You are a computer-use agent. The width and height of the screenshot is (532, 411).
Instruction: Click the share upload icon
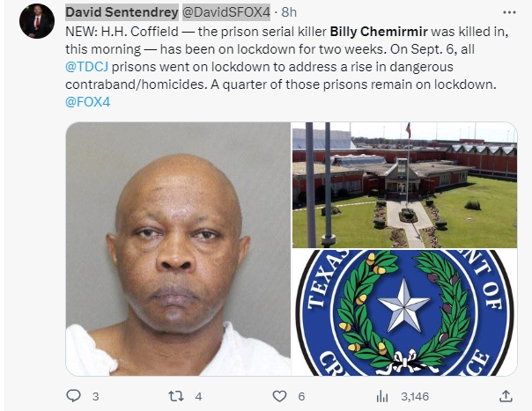tap(506, 396)
